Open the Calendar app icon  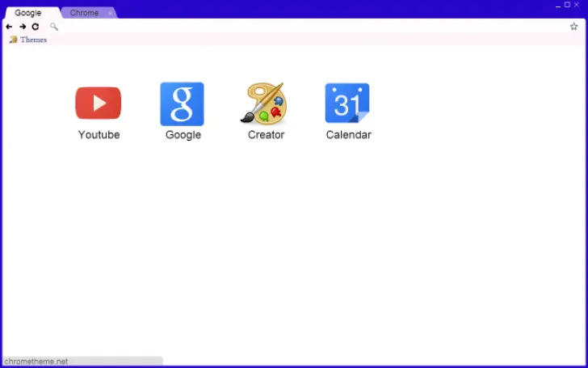coord(347,104)
